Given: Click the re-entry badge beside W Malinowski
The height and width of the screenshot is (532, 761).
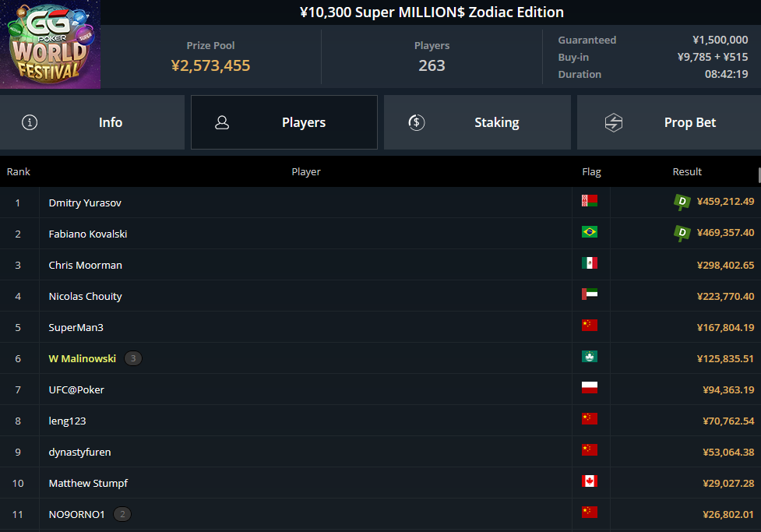Looking at the screenshot, I should [133, 358].
